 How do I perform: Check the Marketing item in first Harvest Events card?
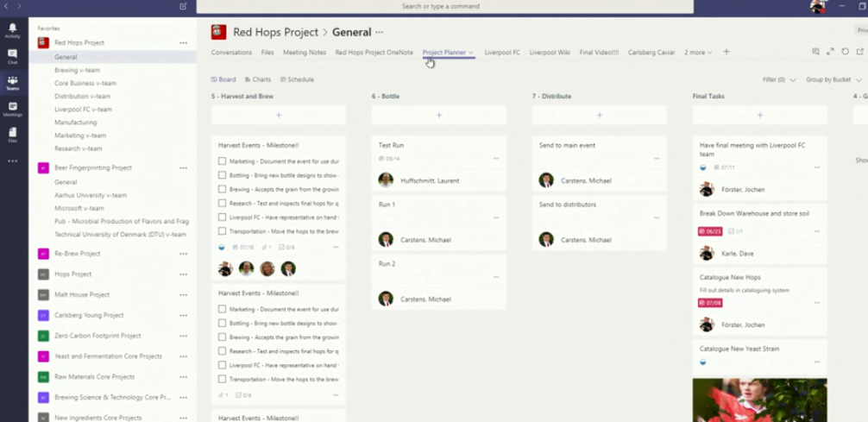(223, 161)
